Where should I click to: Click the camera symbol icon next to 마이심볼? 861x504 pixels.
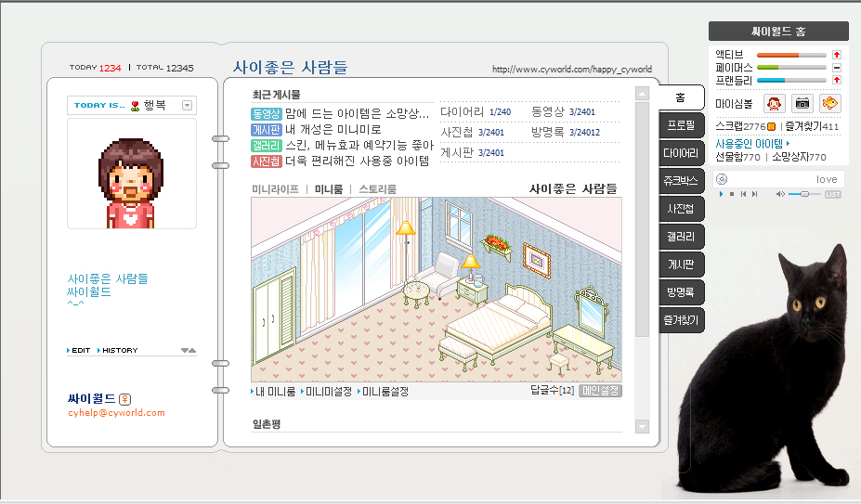pyautogui.click(x=802, y=103)
